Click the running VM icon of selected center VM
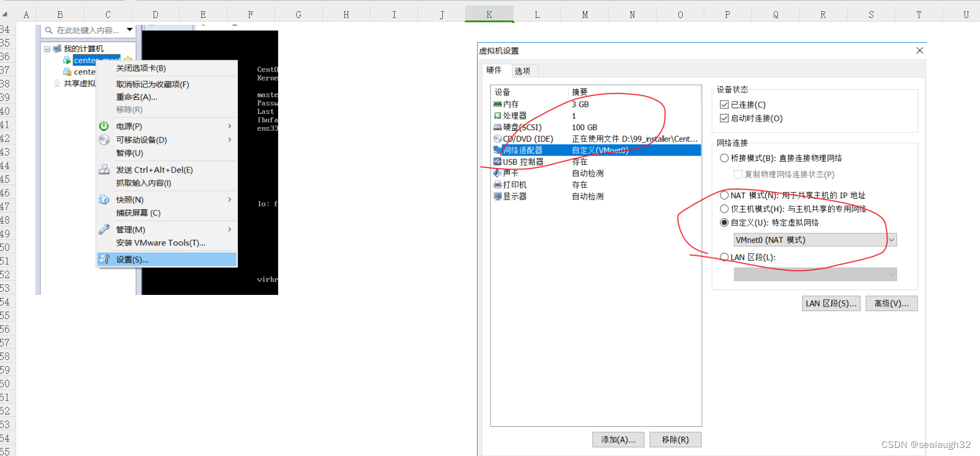 67,60
